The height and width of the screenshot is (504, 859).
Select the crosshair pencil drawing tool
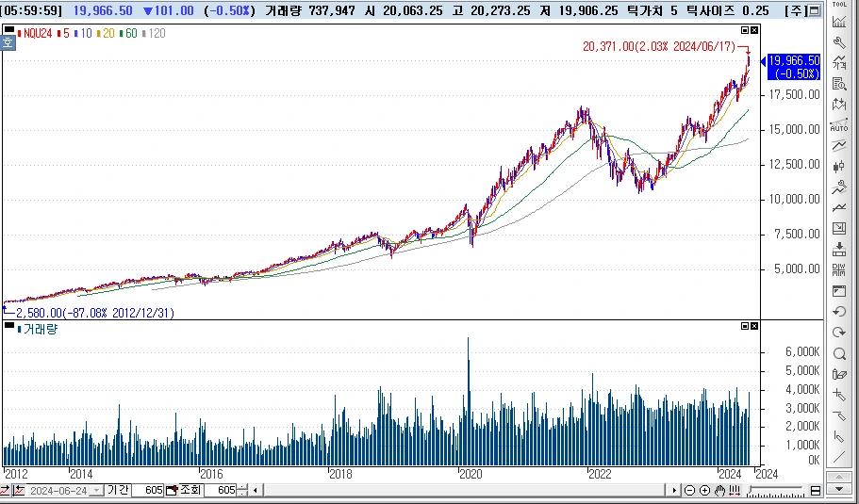839,395
